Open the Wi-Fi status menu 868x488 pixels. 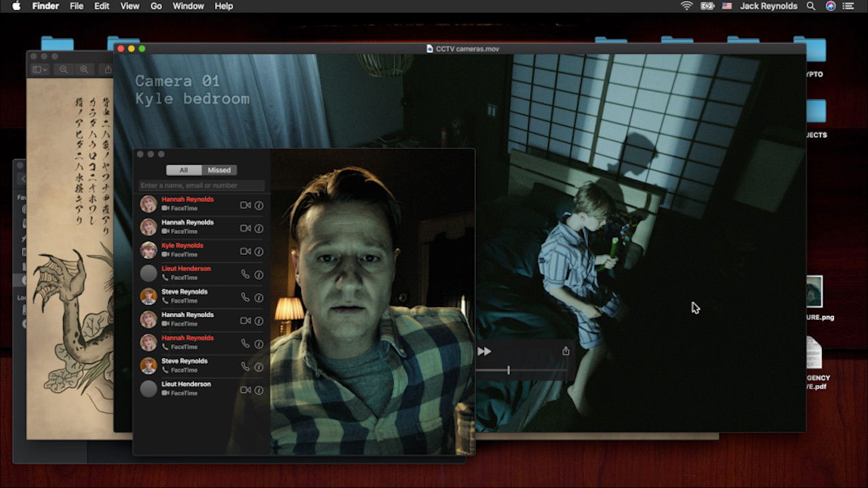(x=686, y=6)
